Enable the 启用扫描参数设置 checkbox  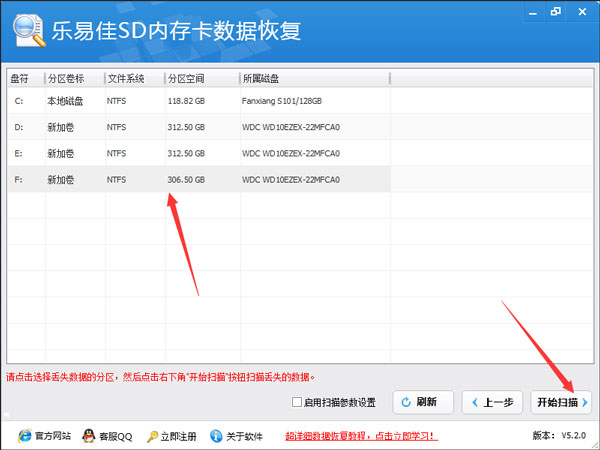click(297, 402)
